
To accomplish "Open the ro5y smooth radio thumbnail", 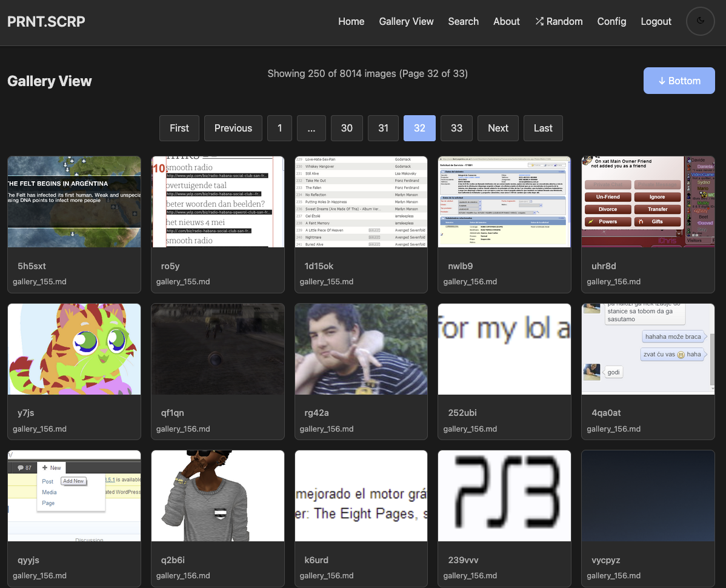I will [x=218, y=202].
